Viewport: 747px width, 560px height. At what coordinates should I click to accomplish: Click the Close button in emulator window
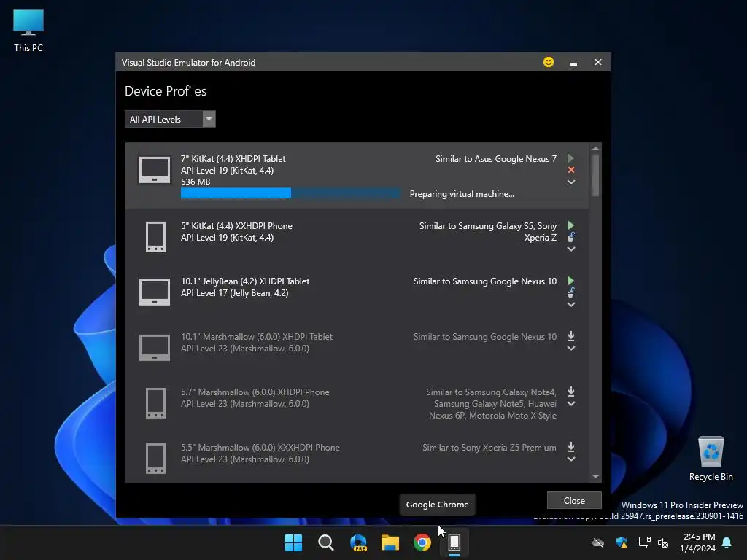(x=574, y=500)
